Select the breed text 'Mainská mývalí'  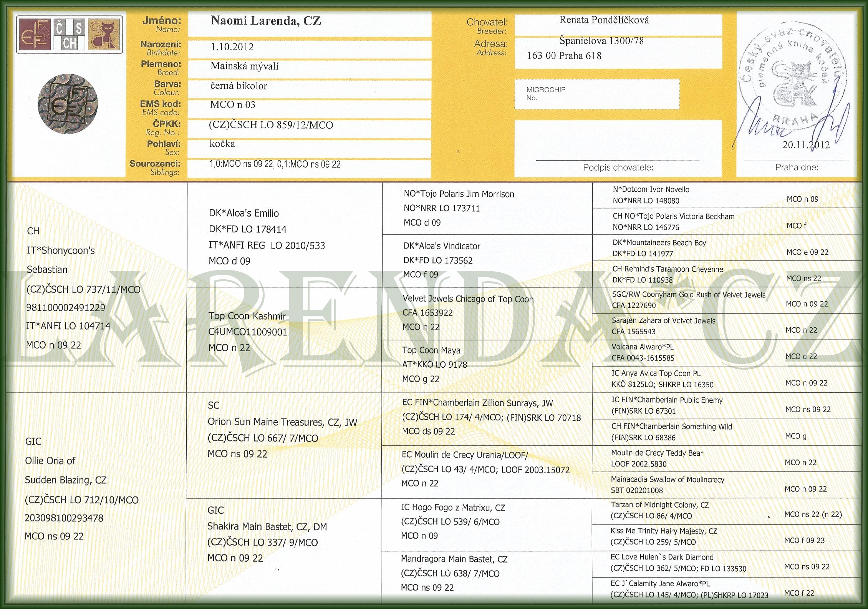coord(244,66)
